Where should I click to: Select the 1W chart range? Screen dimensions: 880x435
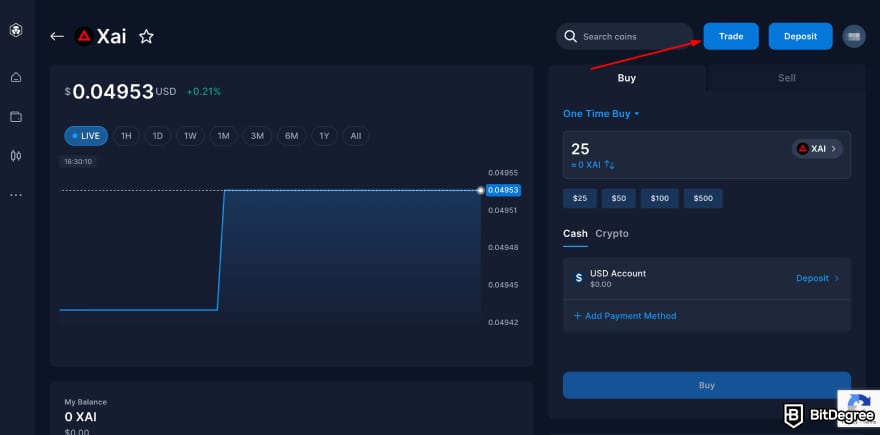(x=190, y=136)
